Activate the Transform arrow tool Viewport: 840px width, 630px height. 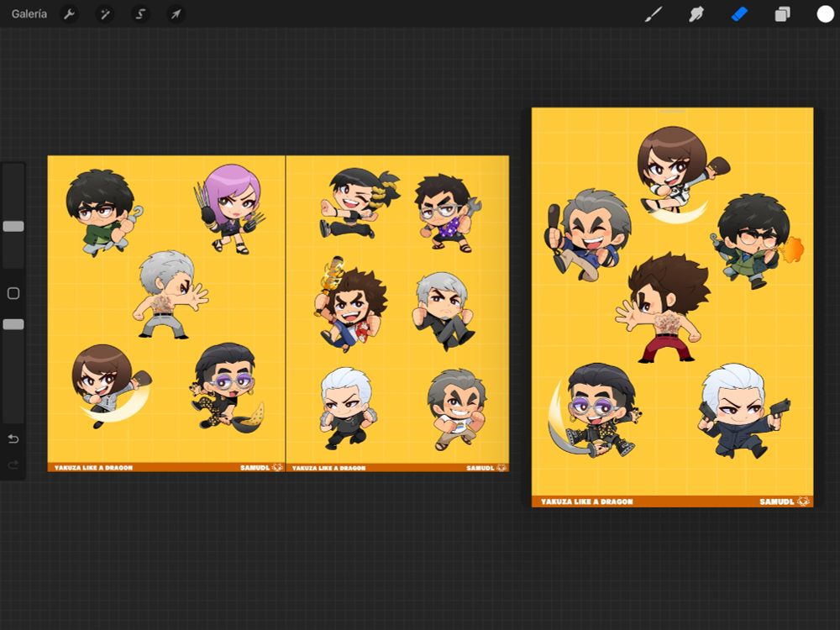coord(176,14)
